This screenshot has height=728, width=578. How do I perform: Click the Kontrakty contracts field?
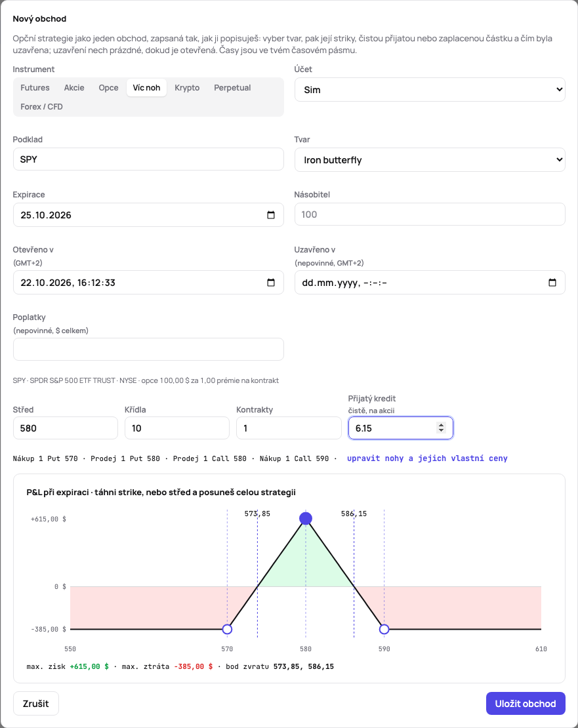289,428
